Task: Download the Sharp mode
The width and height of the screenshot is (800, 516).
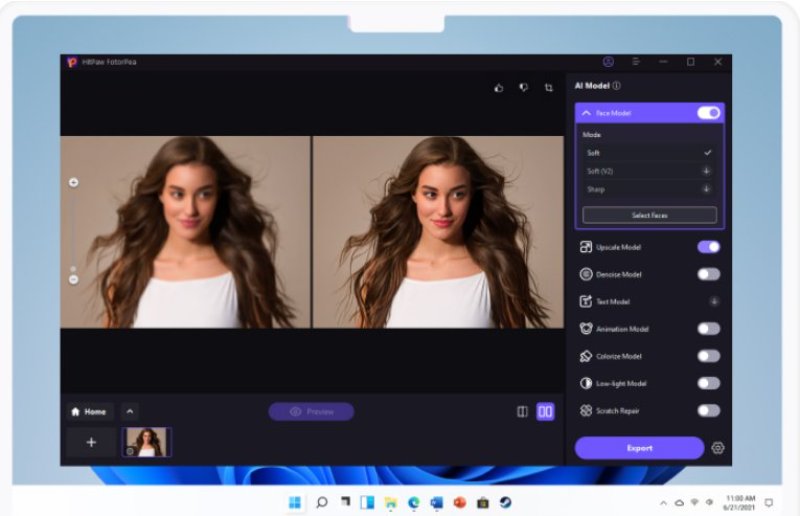Action: (x=707, y=189)
